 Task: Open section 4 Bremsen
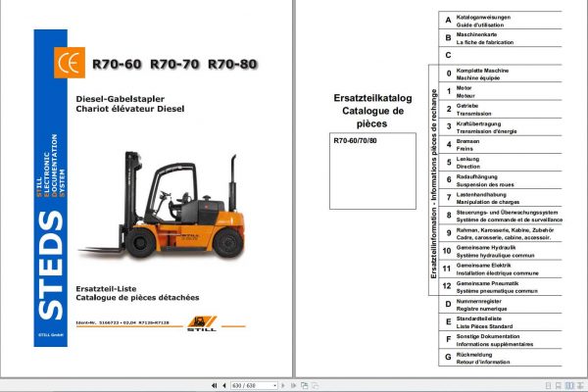[500, 144]
